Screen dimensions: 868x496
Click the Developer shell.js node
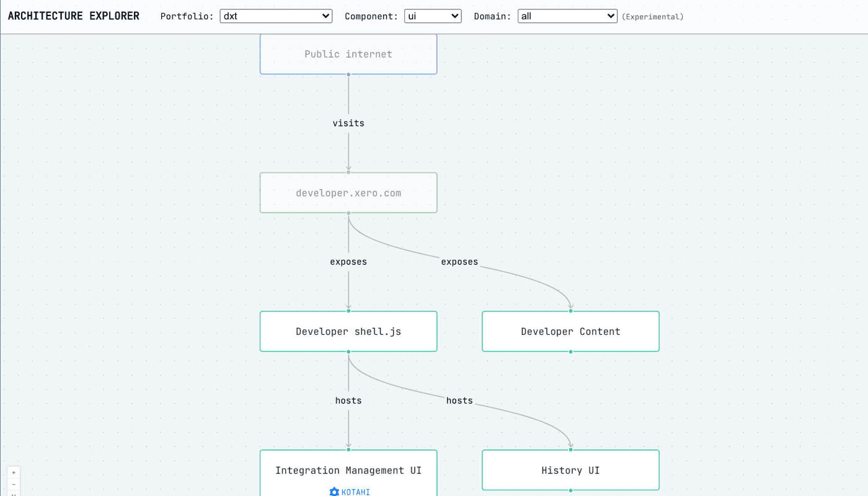pos(348,332)
